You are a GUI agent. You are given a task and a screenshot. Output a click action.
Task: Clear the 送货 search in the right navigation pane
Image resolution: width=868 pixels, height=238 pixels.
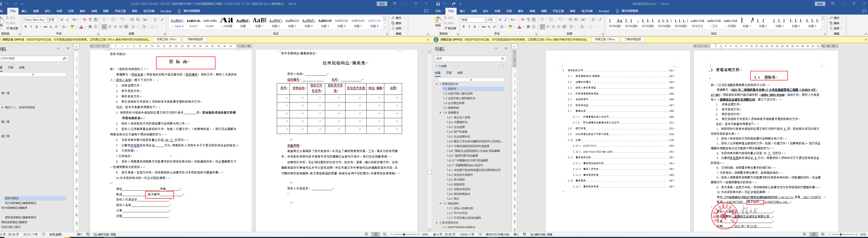[502, 59]
